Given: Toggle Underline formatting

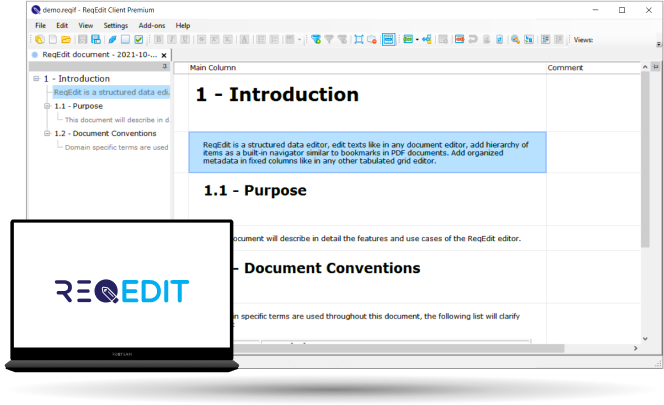Looking at the screenshot, I should (x=185, y=39).
